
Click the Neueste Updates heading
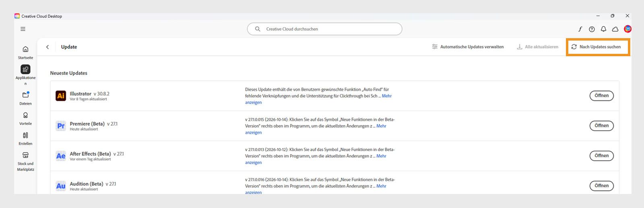(x=68, y=73)
